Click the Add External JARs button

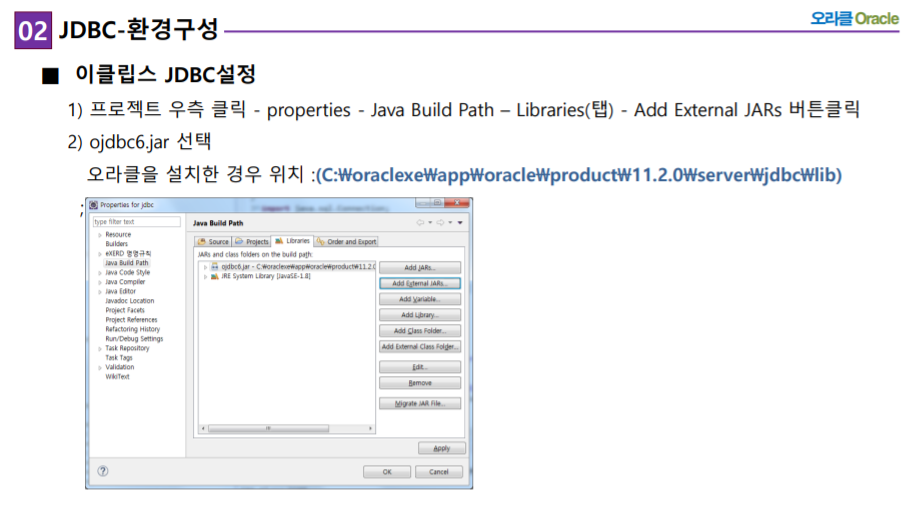point(420,283)
